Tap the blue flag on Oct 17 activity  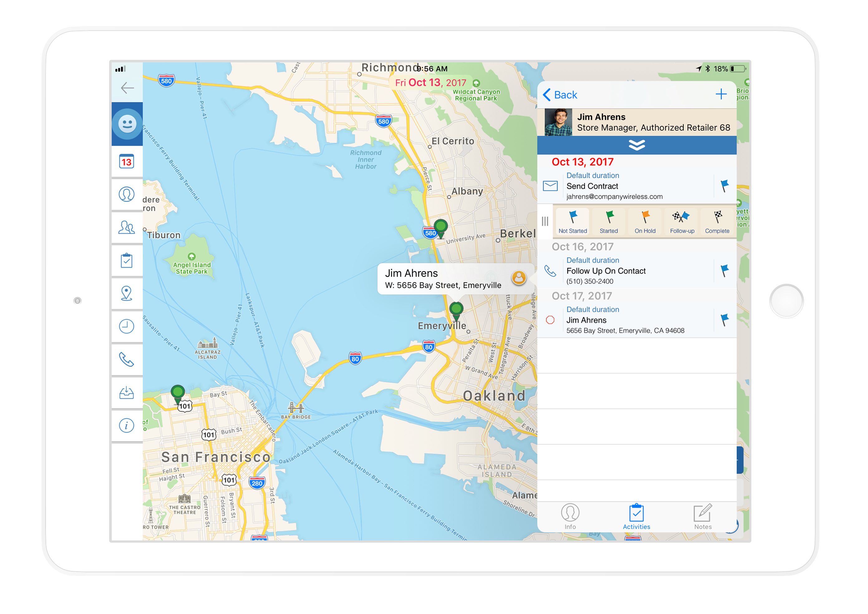point(725,320)
